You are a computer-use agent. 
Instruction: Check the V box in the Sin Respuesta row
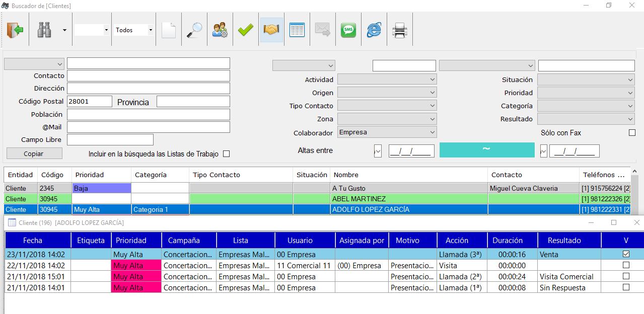626,287
